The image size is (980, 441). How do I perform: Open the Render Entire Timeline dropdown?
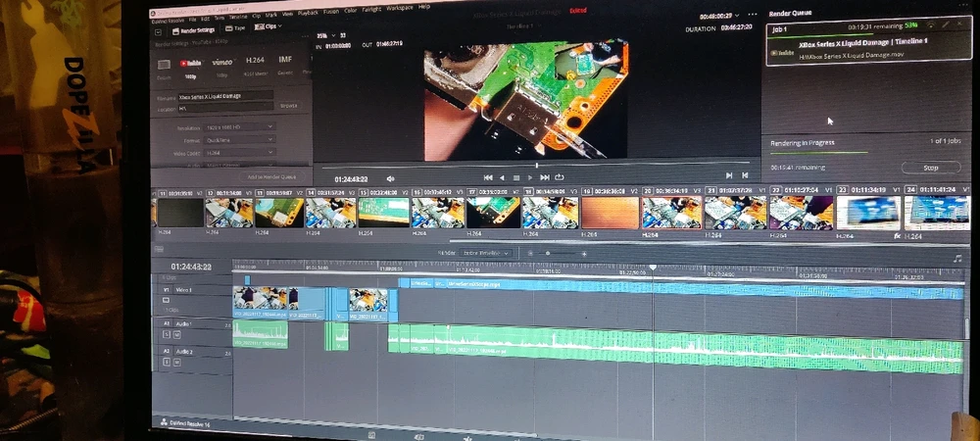(x=486, y=253)
